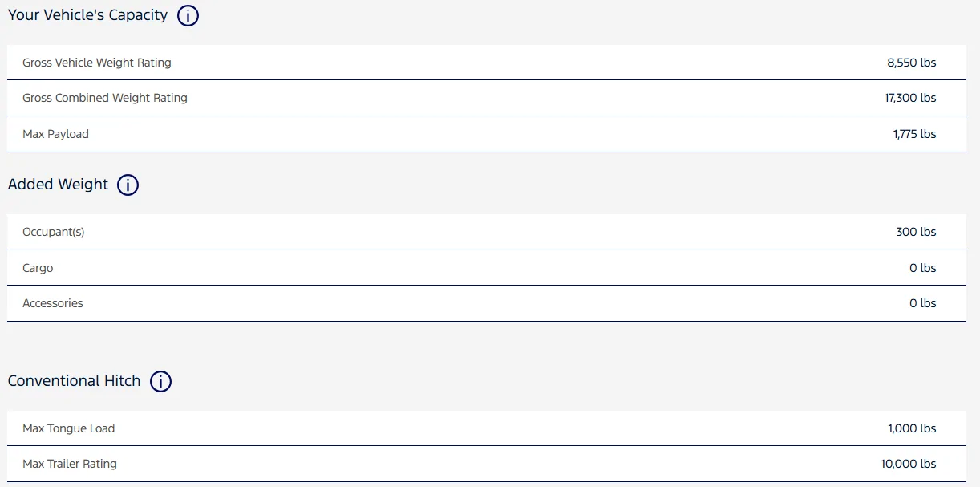Click the Cargo 0 lbs value
The width and height of the screenshot is (980, 487).
(923, 268)
